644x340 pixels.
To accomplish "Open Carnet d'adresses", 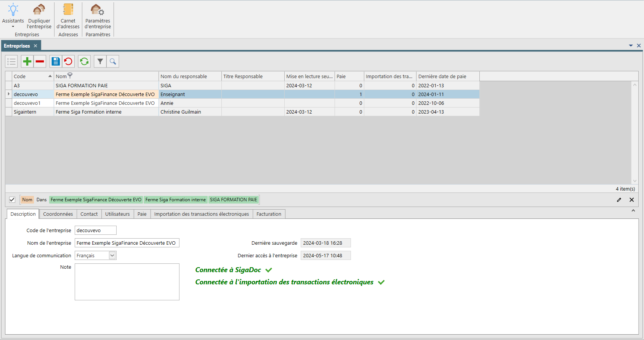I will (68, 16).
